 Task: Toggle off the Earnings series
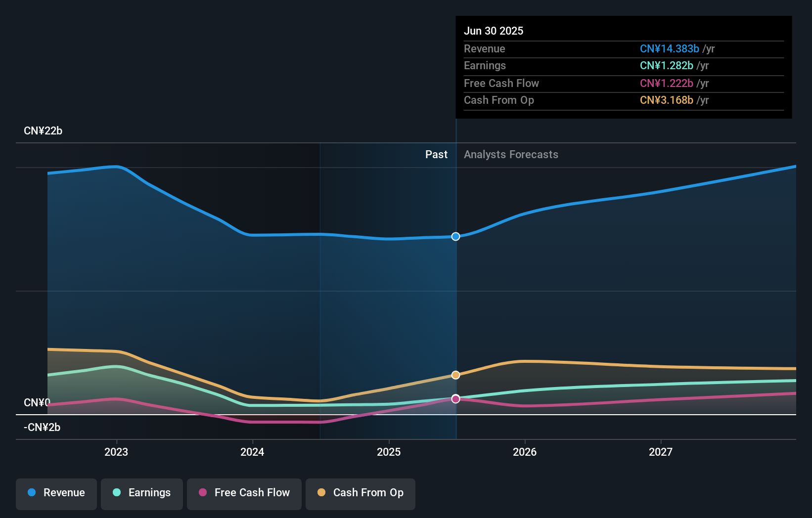tap(142, 494)
